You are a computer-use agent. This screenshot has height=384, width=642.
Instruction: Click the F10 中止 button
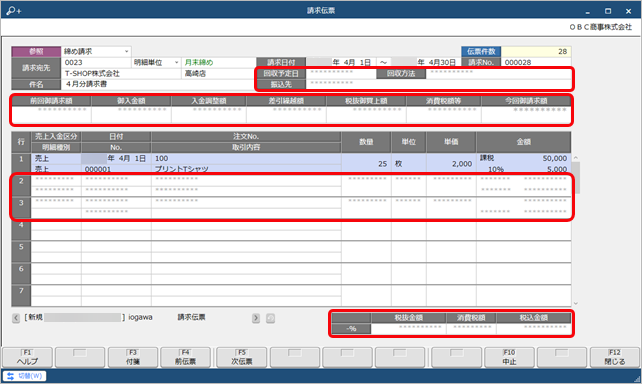click(x=509, y=357)
